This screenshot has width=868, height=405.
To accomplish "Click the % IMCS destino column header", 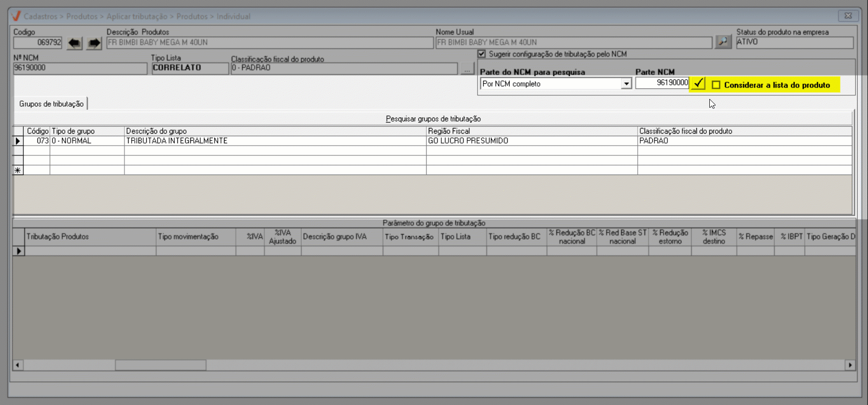I will pyautogui.click(x=714, y=237).
